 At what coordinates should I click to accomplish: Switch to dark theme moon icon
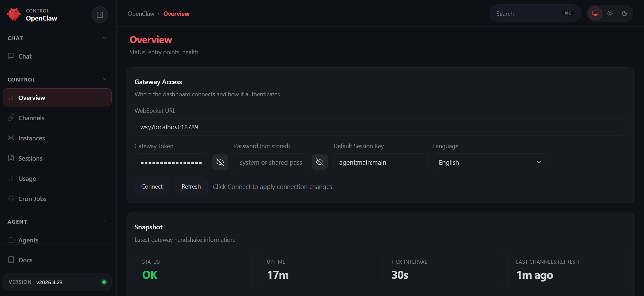click(624, 13)
